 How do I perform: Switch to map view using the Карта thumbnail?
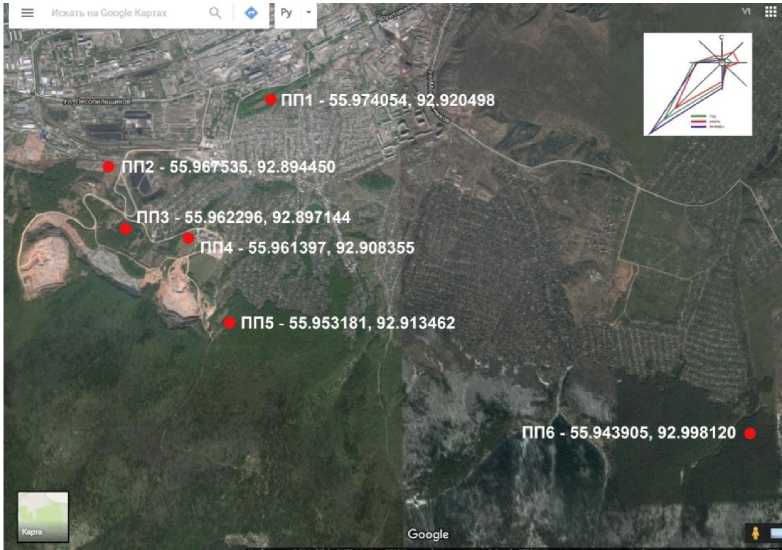43,517
